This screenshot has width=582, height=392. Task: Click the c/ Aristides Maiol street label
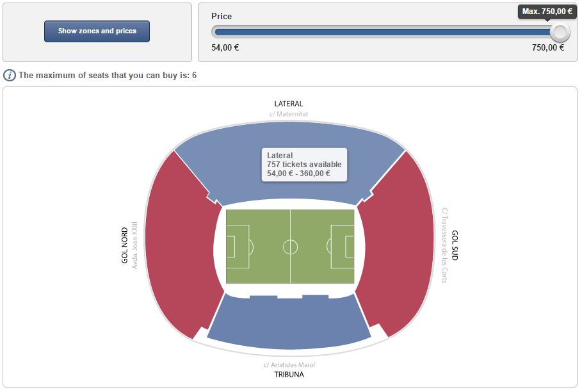(289, 365)
